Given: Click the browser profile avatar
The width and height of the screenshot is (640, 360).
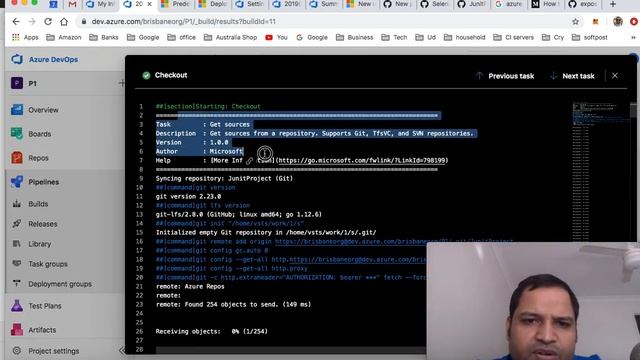Looking at the screenshot, I should pyautogui.click(x=618, y=22).
